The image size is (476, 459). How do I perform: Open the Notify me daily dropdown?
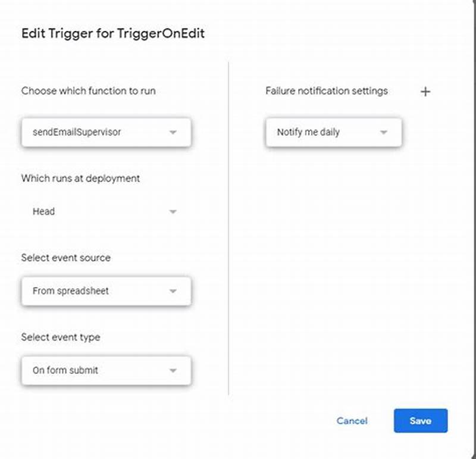point(333,132)
